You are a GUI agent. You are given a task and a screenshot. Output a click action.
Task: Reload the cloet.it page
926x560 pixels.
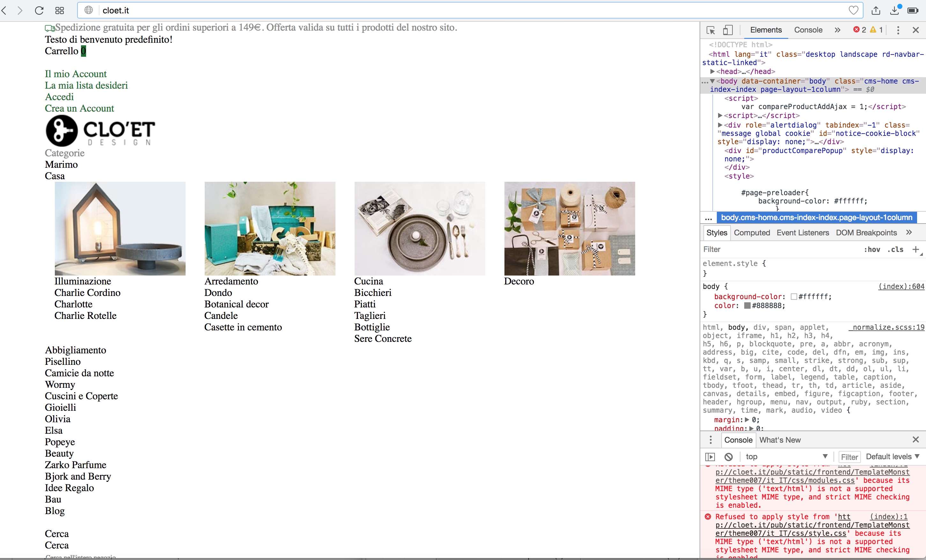(39, 10)
